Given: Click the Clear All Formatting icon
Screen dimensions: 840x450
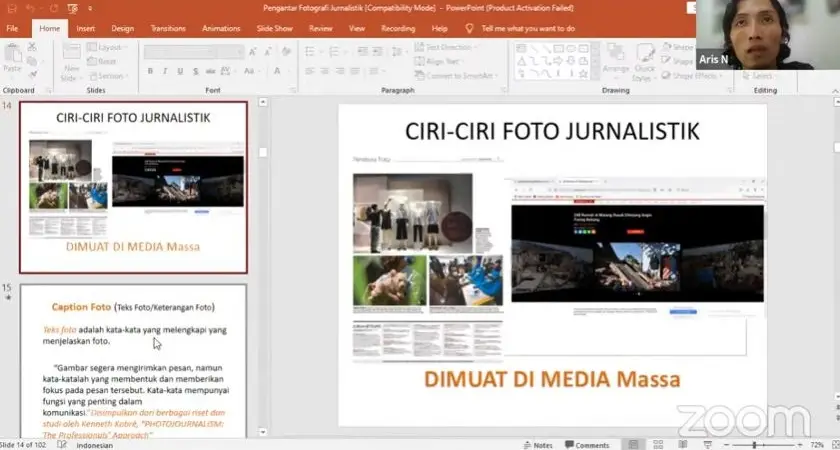Looking at the screenshot, I should click(286, 52).
